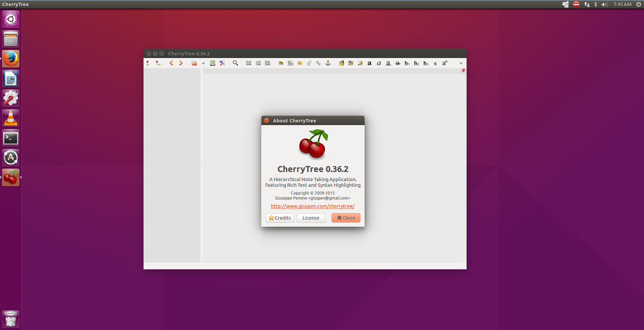
Task: Open the system tools wrench-gear icon
Action: point(11,98)
